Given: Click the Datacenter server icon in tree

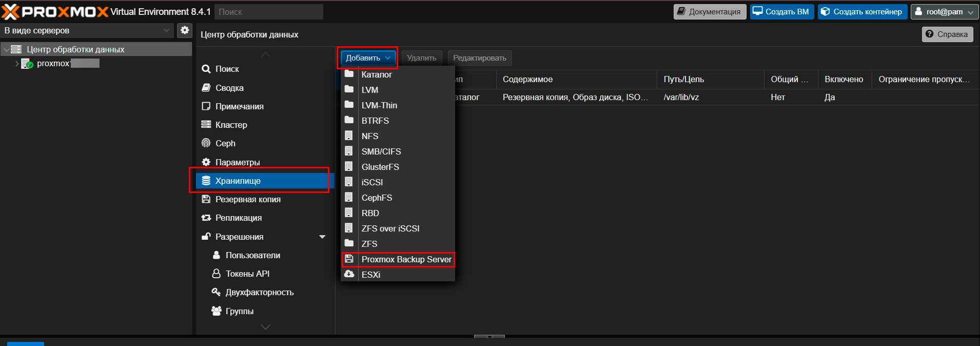Looking at the screenshot, I should pos(16,49).
